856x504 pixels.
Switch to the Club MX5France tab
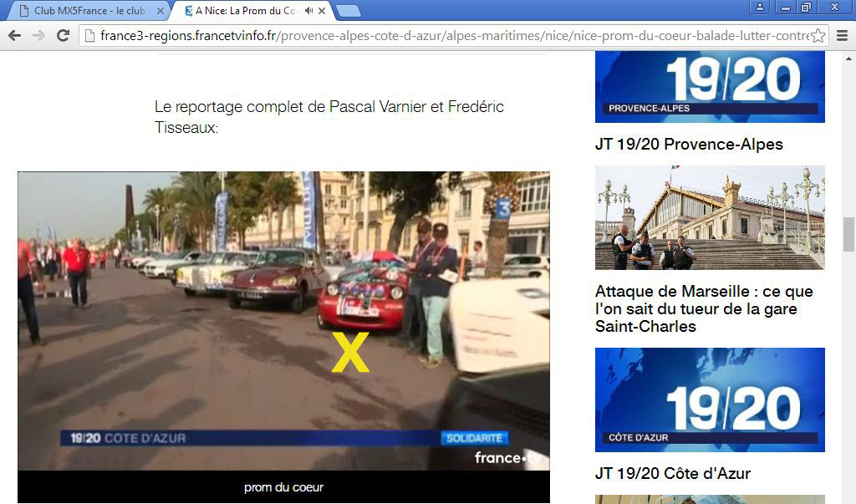90,10
